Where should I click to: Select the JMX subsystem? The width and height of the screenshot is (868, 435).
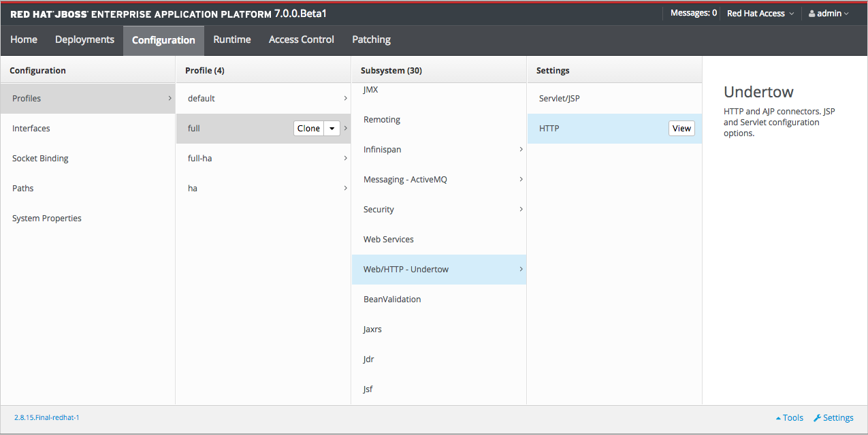[x=439, y=91]
